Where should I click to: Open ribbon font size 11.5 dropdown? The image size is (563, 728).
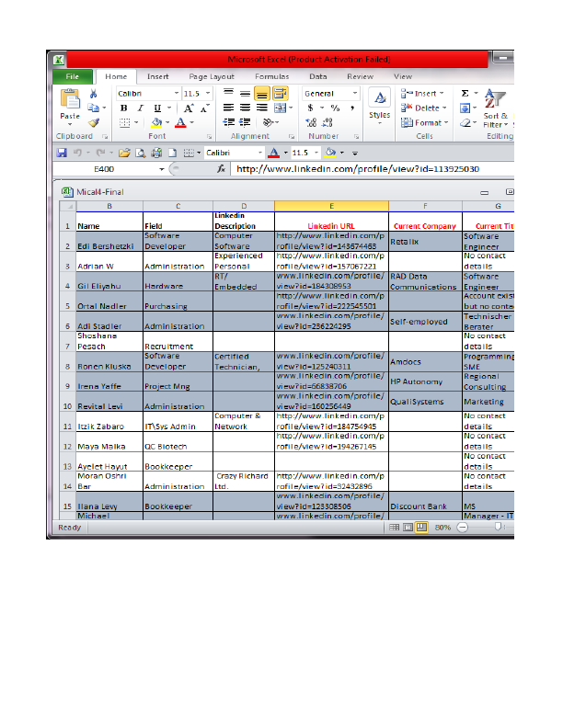(208, 94)
